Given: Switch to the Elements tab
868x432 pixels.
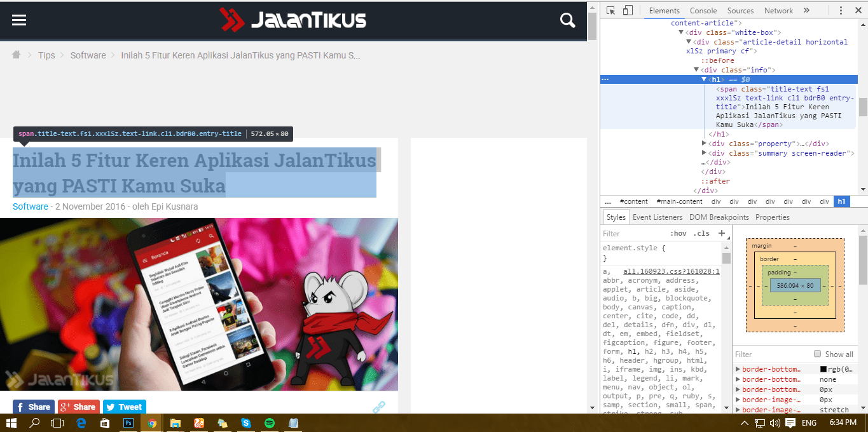Looking at the screenshot, I should 664,11.
